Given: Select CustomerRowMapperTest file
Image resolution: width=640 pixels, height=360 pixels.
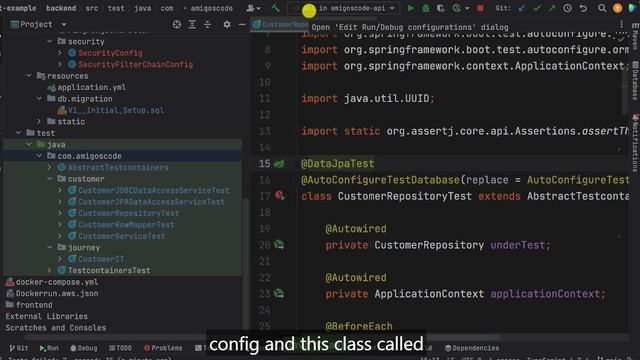Looking at the screenshot, I should pyautogui.click(x=126, y=224).
